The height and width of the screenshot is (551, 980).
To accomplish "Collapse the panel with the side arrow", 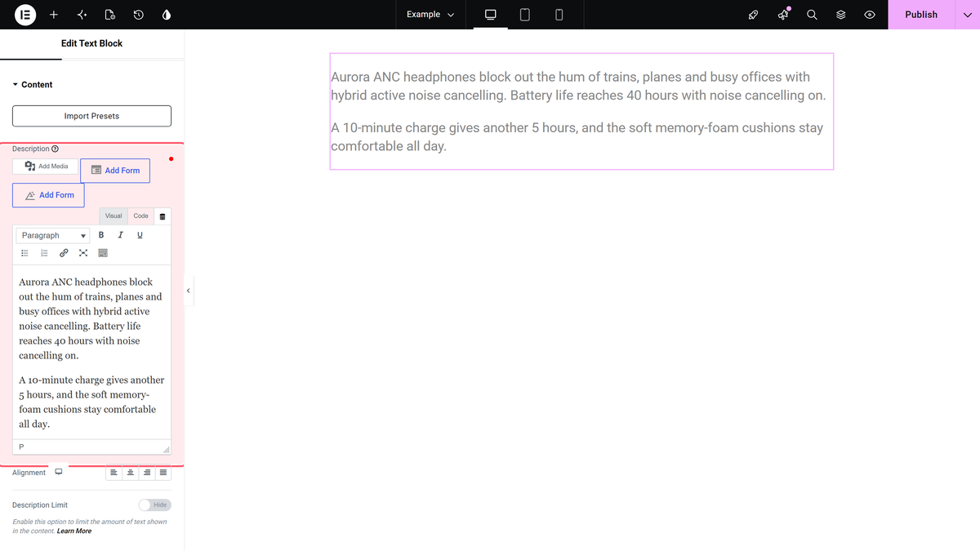I will [x=189, y=291].
